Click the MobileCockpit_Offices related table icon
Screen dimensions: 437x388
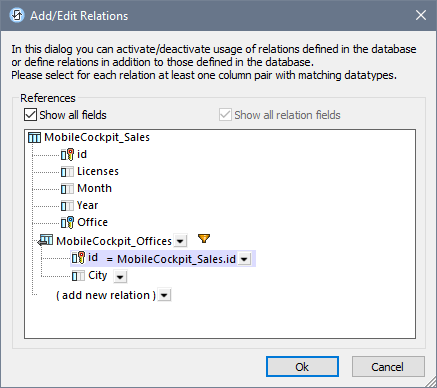coord(45,240)
